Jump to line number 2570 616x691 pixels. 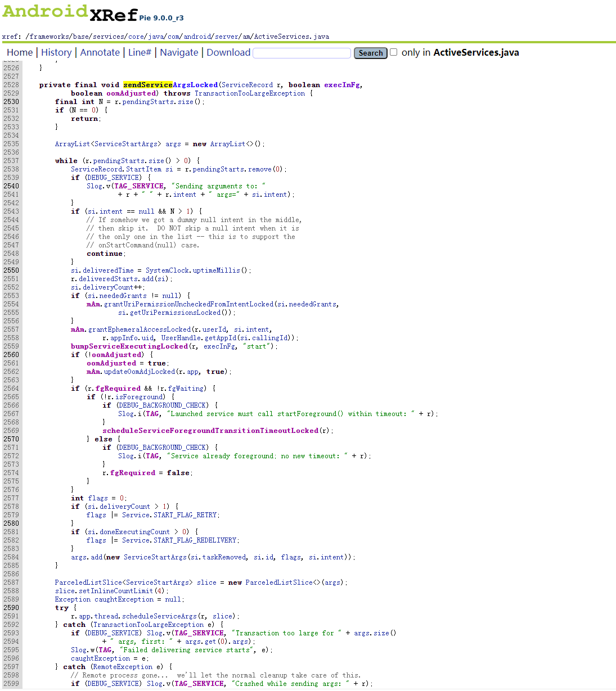11,439
